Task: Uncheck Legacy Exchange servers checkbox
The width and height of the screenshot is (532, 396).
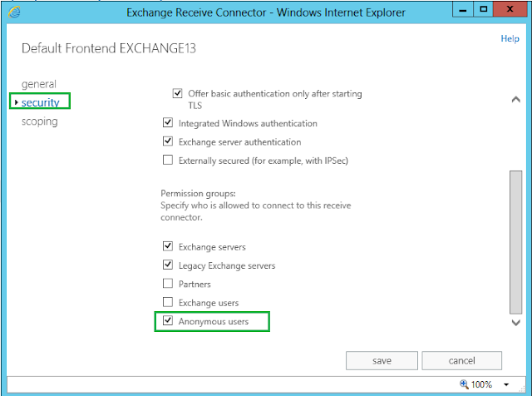Action: tap(168, 265)
